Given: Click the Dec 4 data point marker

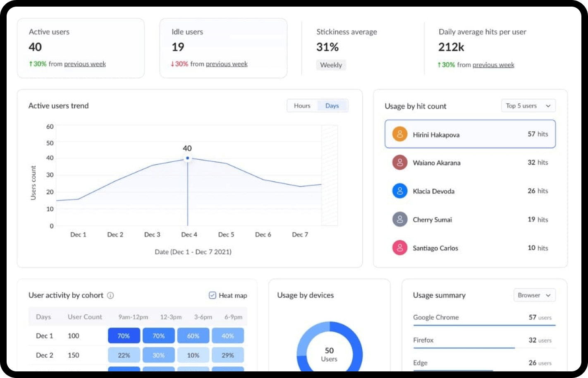Looking at the screenshot, I should pyautogui.click(x=188, y=158).
